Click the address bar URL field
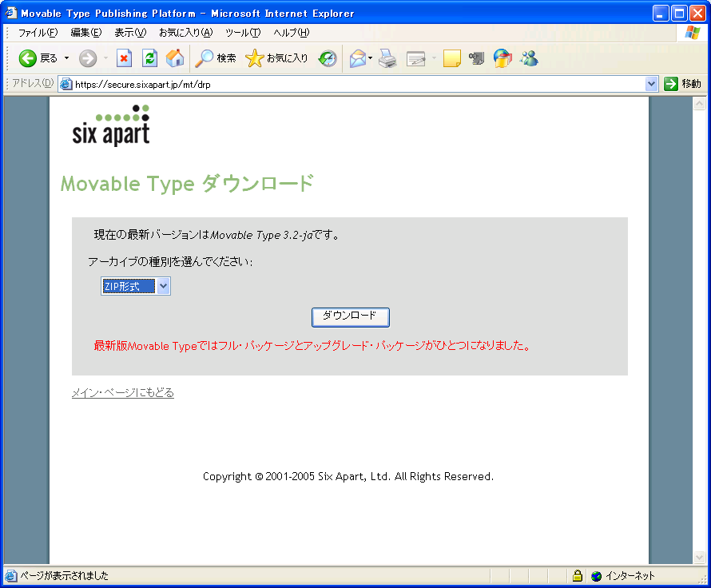The height and width of the screenshot is (588, 711). click(x=358, y=85)
